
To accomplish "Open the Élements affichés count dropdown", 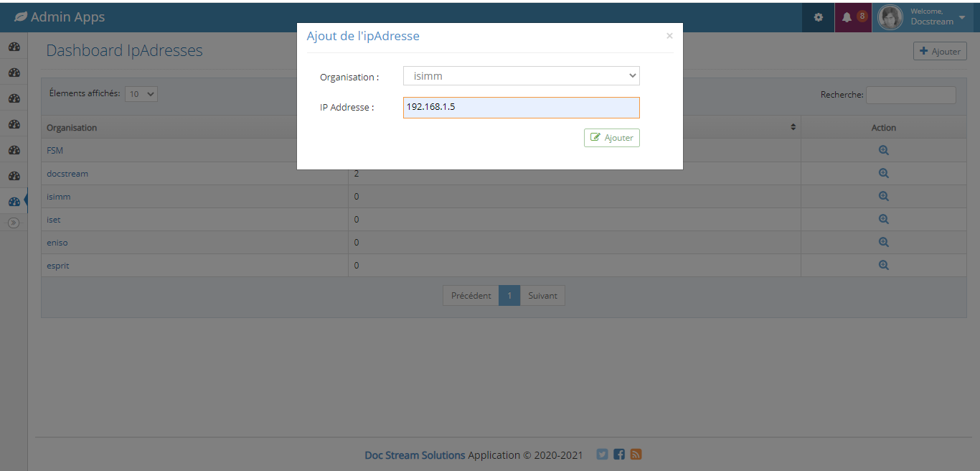I will [141, 93].
